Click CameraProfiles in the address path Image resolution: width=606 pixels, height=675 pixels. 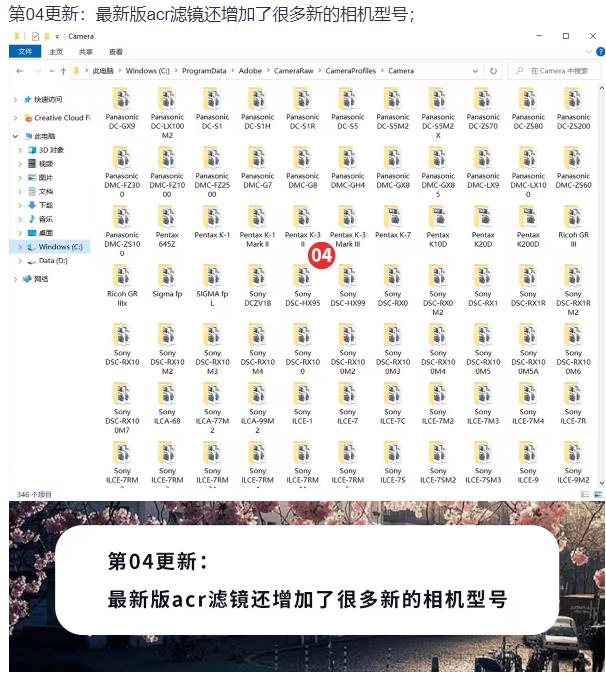tap(350, 71)
